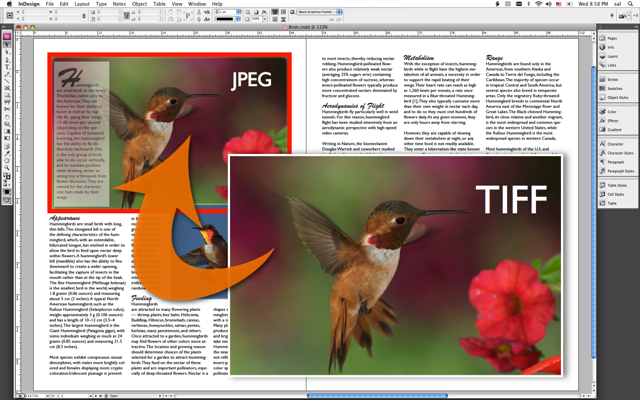Click the clock showing Wed 8:58 PM
The height and width of the screenshot is (400, 640).
click(593, 4)
